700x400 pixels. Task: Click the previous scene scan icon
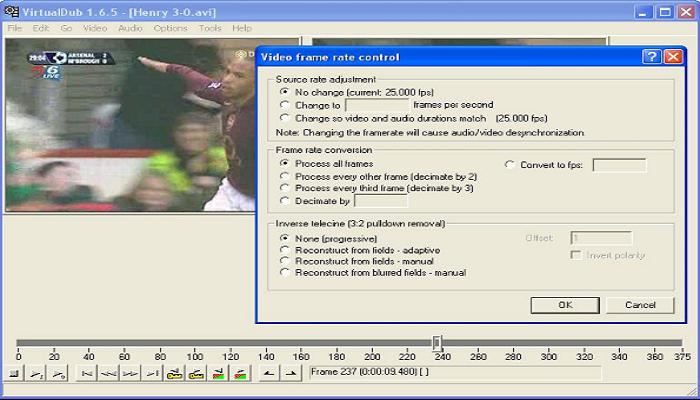tap(218, 373)
